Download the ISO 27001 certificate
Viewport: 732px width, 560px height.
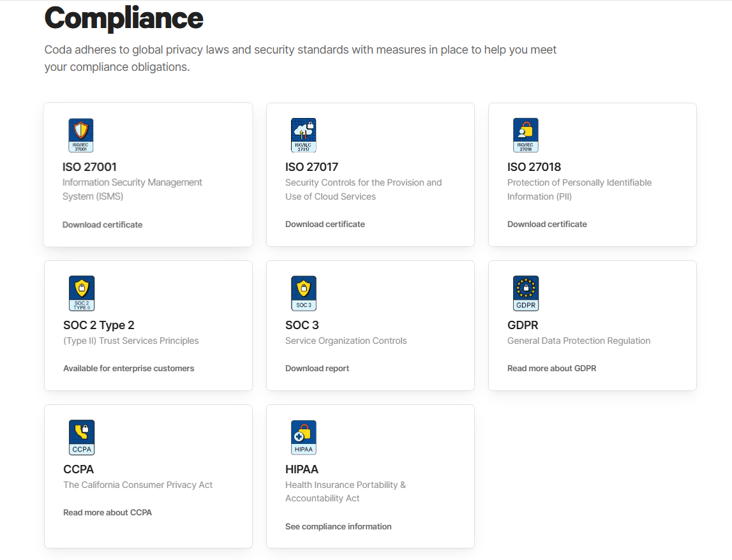[102, 225]
